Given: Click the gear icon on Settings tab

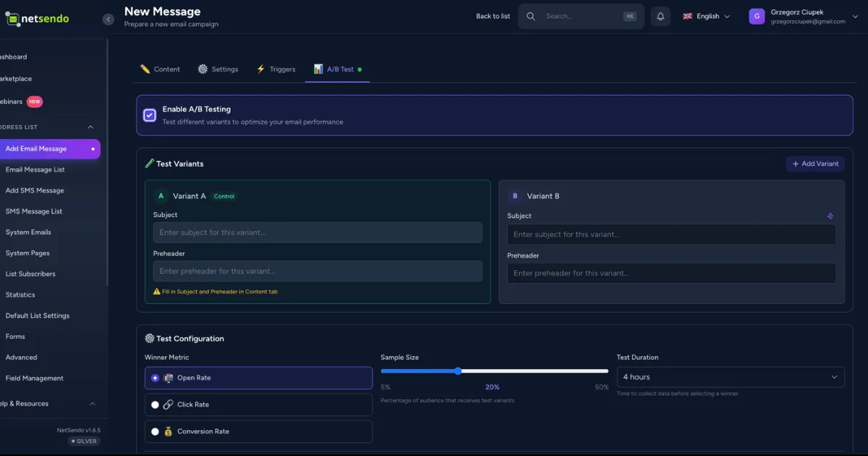Looking at the screenshot, I should pos(203,69).
